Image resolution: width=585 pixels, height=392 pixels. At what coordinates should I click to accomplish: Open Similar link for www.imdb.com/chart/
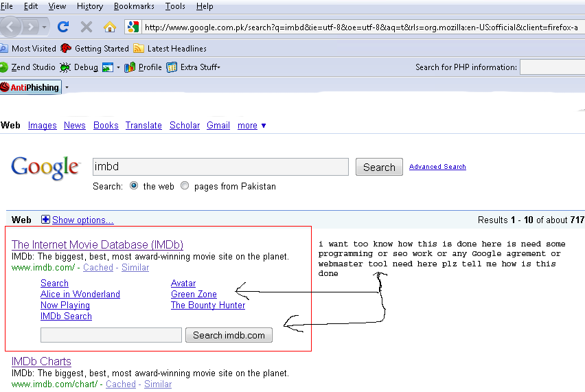tap(158, 384)
